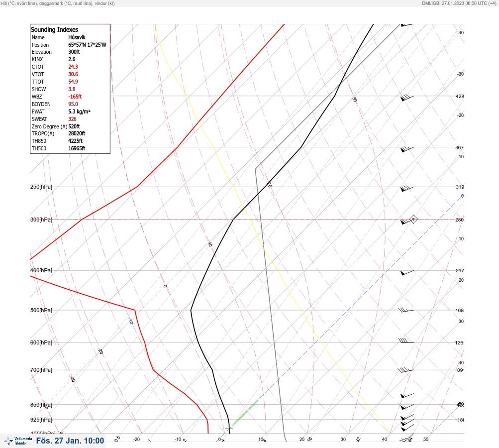
Task: Click the 700[hPa] pressure label
Action: tap(41, 370)
